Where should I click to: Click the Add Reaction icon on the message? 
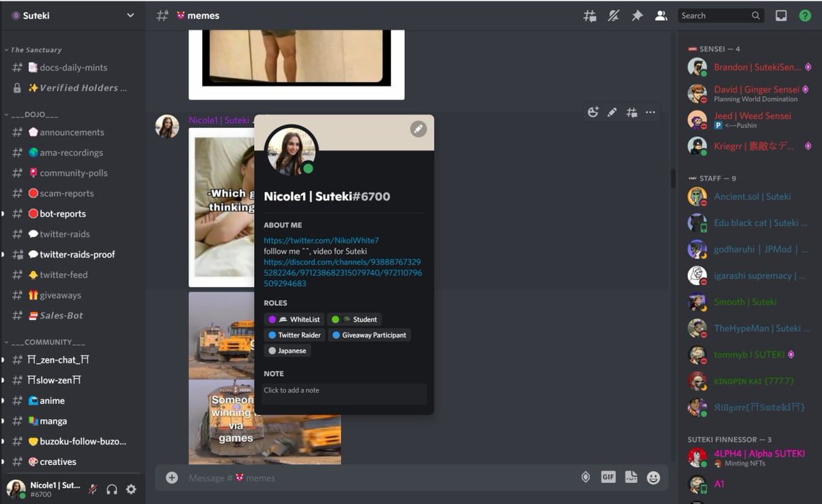click(x=593, y=112)
